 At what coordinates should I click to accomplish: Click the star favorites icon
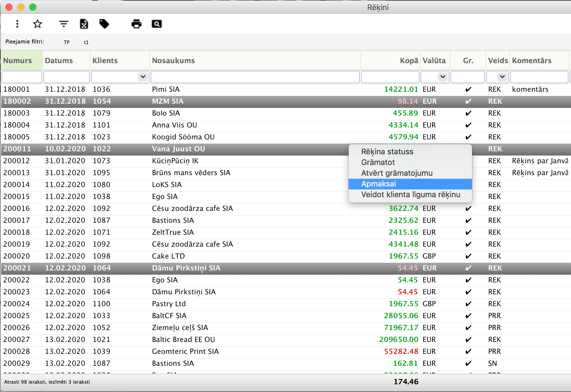point(38,24)
